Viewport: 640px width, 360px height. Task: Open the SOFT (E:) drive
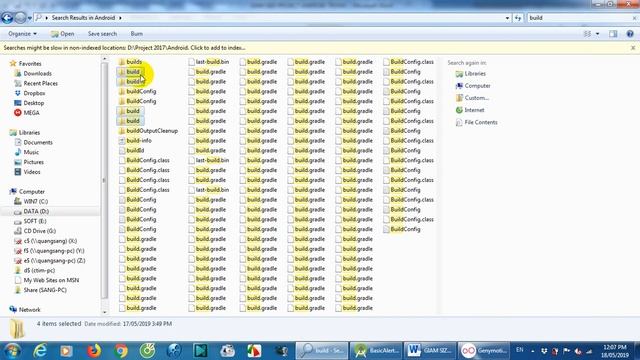(x=35, y=221)
